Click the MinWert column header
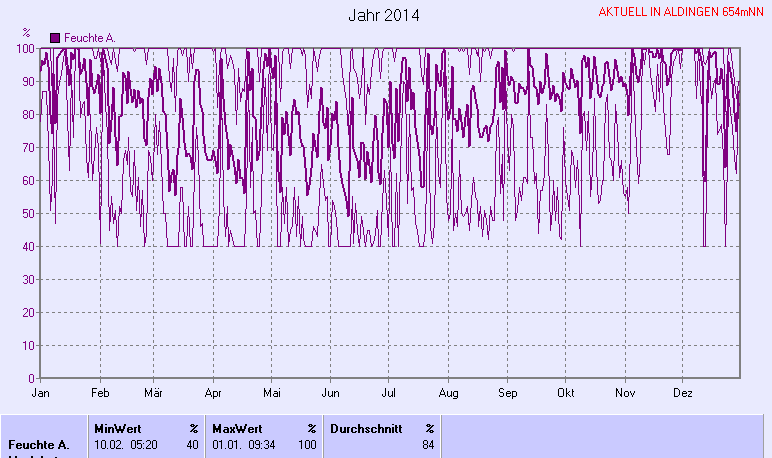 (x=117, y=428)
